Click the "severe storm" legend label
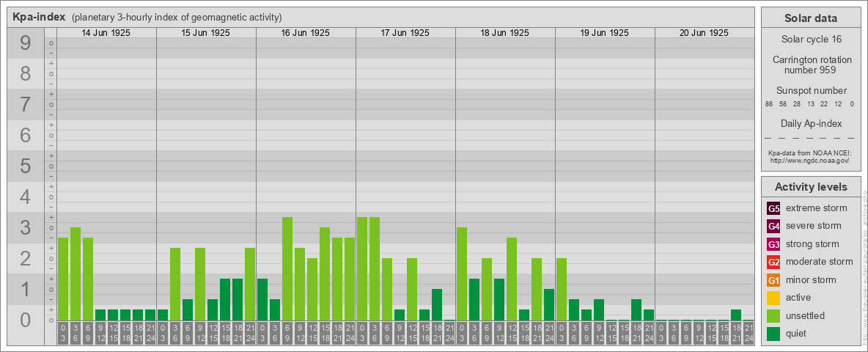 pos(813,226)
